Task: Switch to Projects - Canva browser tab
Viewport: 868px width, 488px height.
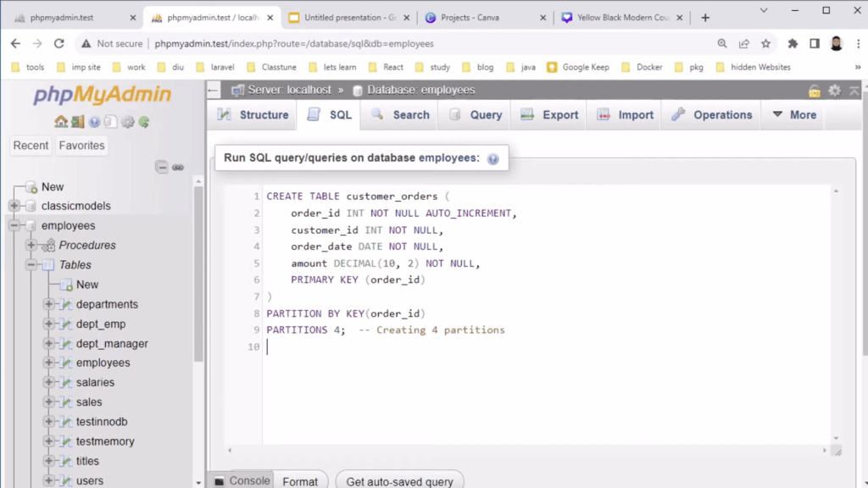Action: coord(485,18)
